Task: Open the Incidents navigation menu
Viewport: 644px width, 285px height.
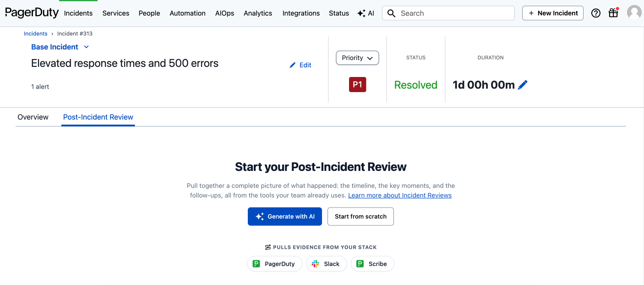Action: [x=78, y=13]
